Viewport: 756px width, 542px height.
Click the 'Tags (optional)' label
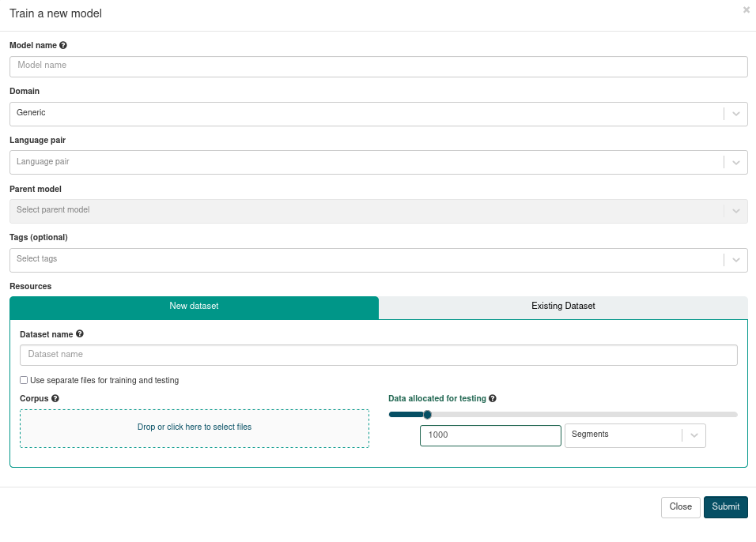click(39, 237)
